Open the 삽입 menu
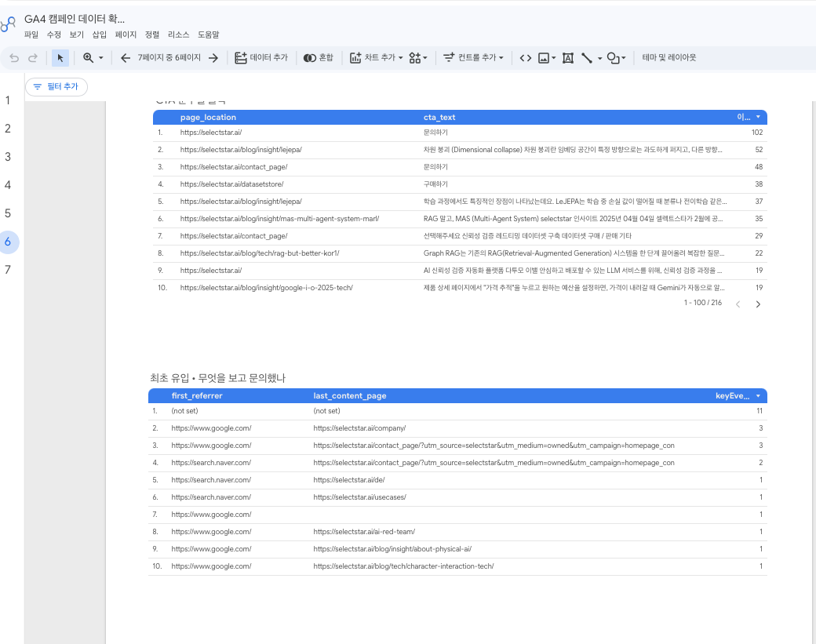Viewport: 816px width, 644px height. tap(100, 35)
